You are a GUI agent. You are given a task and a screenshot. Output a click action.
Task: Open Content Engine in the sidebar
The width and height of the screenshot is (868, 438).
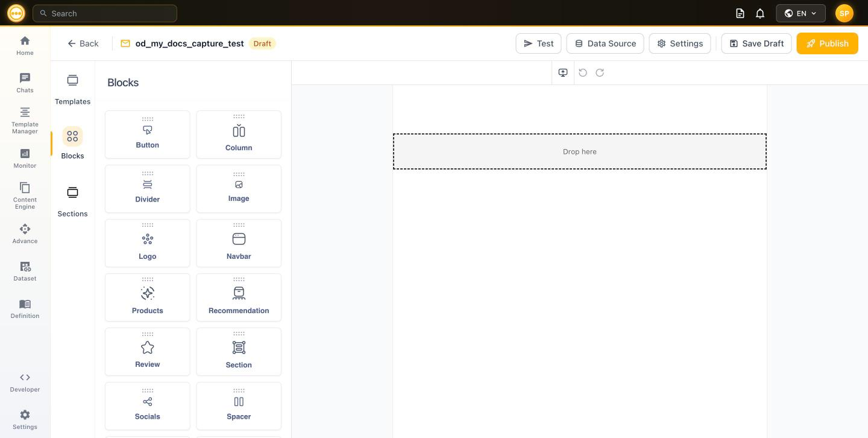click(25, 195)
